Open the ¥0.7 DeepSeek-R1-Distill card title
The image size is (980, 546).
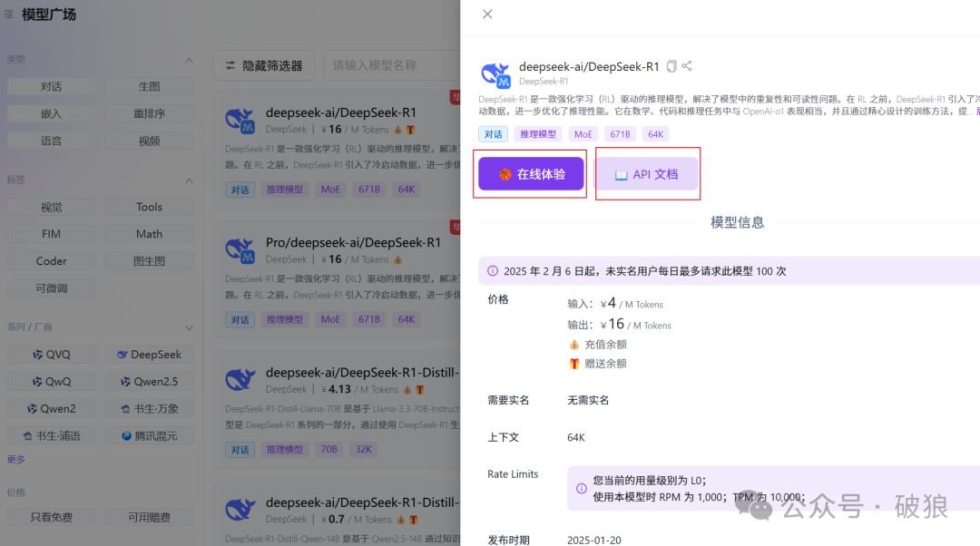(x=362, y=502)
